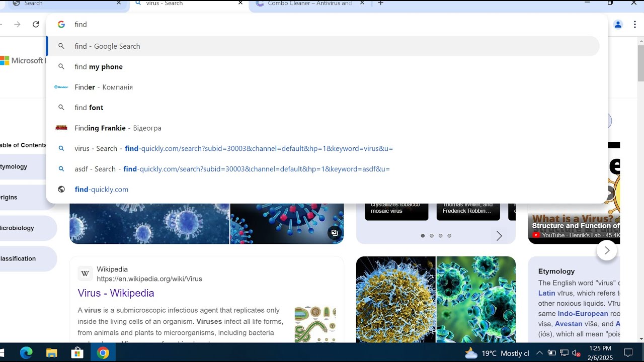Click search icon beside 'find my phone'

[x=61, y=67]
